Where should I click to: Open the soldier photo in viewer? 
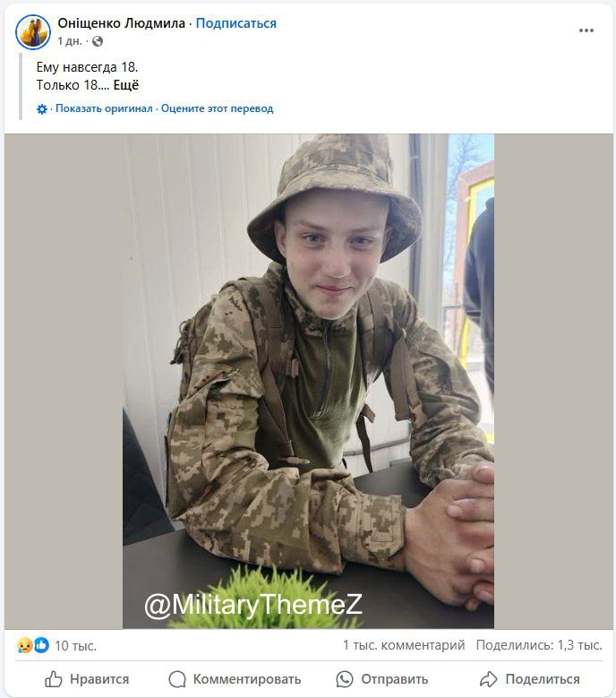pyautogui.click(x=308, y=382)
